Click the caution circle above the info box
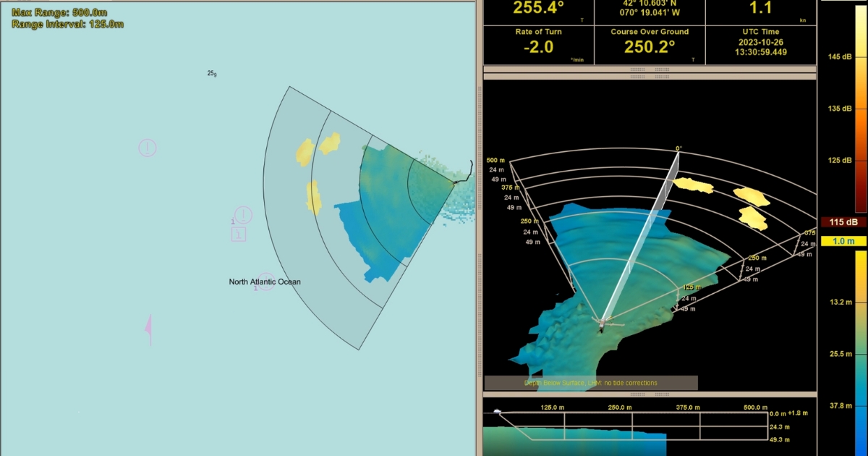The height and width of the screenshot is (456, 868). point(244,215)
